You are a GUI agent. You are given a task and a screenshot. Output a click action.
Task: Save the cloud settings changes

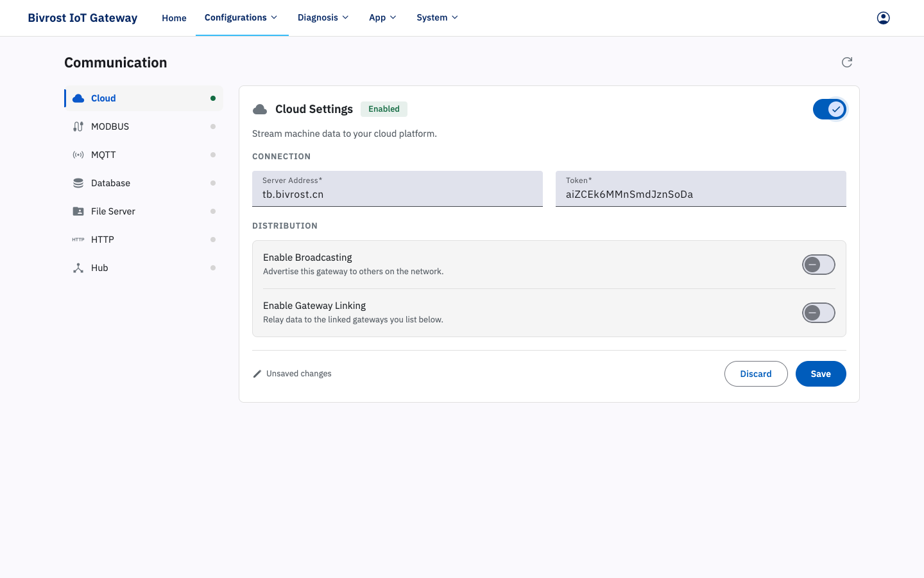821,374
